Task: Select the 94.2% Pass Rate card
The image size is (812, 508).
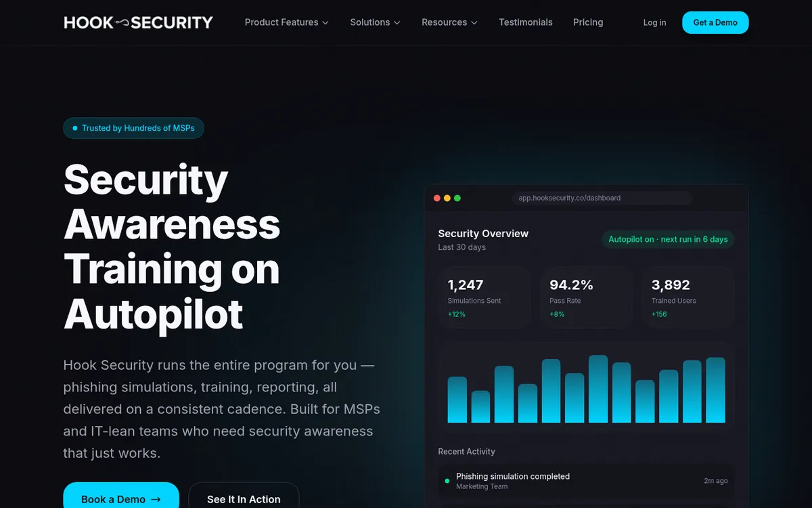Action: pyautogui.click(x=586, y=298)
